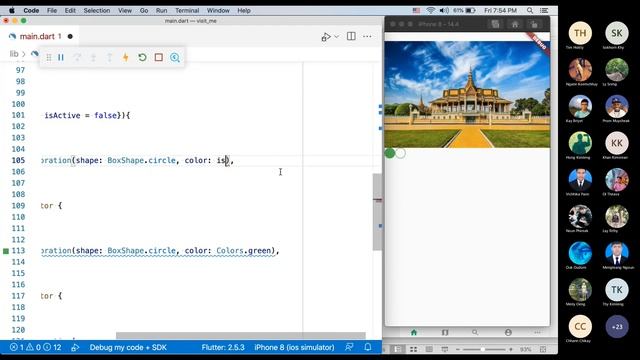Expand run options dropdown arrow in editor title
This screenshot has height=360, width=640.
coord(337,37)
